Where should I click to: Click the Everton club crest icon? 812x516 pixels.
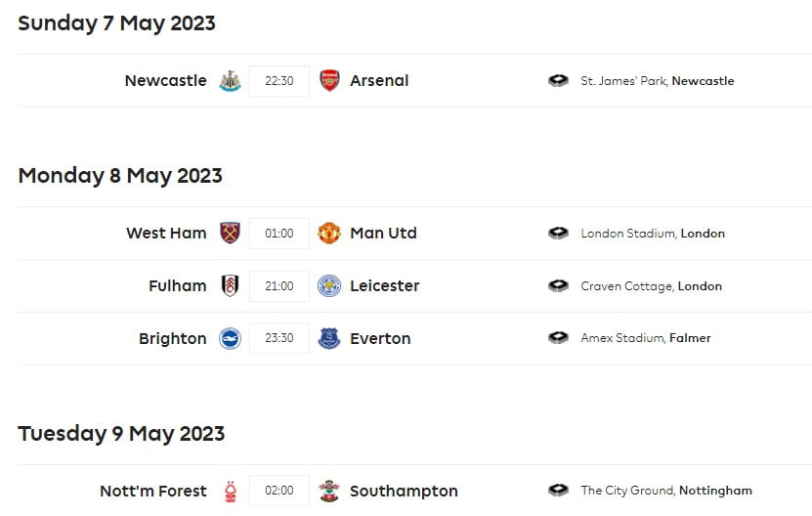click(329, 339)
